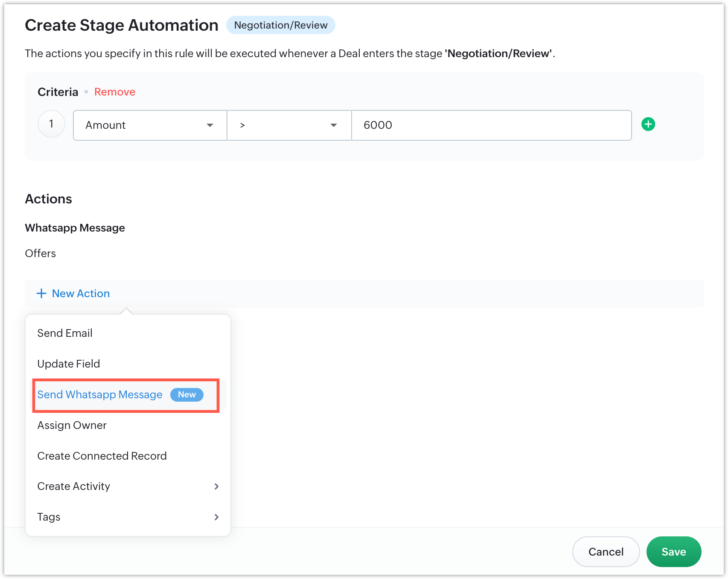Click the plus icon beside New Action
The image size is (728, 579).
(x=41, y=293)
